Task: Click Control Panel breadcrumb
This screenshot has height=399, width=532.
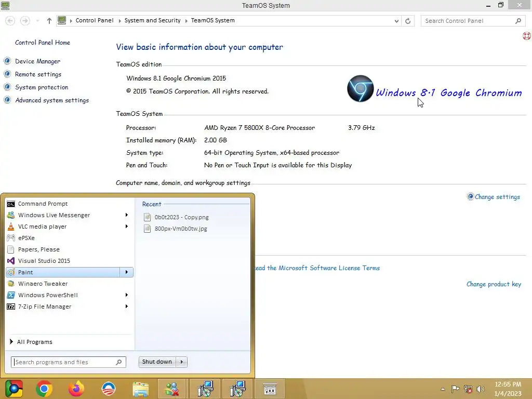Action: (95, 20)
